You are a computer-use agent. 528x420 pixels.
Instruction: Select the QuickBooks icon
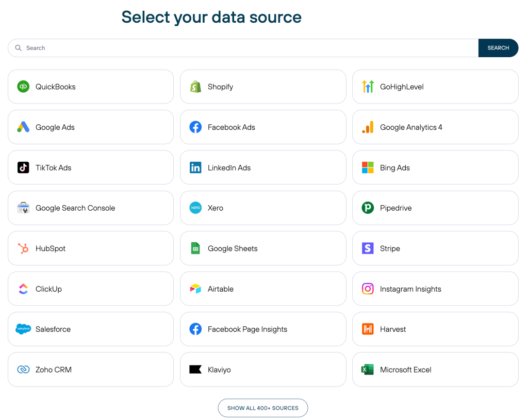click(x=23, y=87)
